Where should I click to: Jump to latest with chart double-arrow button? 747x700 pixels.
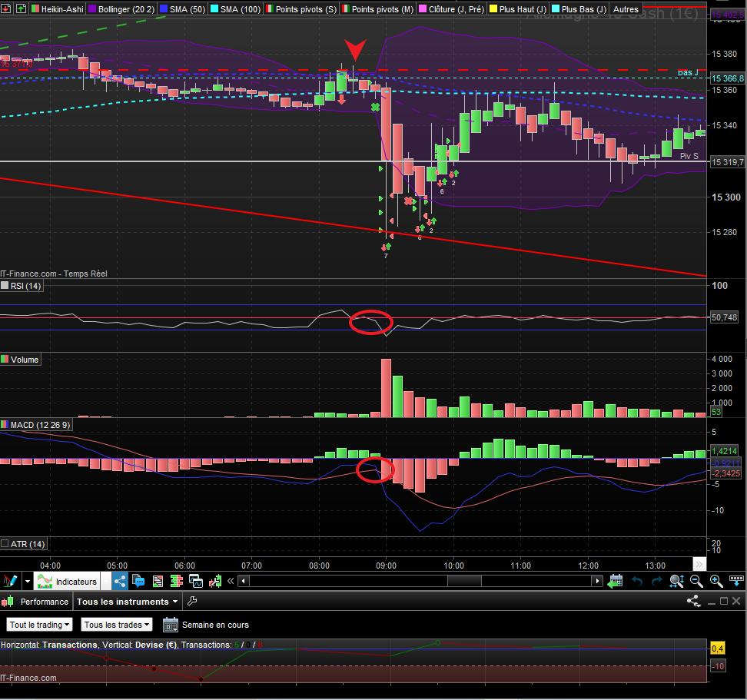click(699, 564)
